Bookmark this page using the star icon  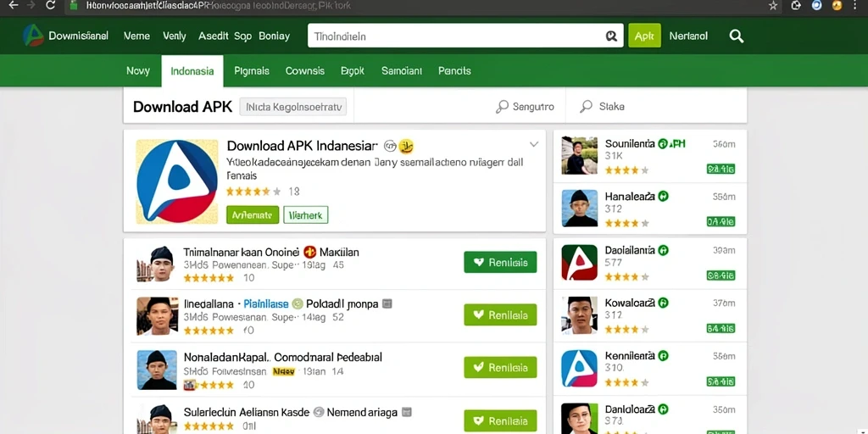tap(773, 6)
